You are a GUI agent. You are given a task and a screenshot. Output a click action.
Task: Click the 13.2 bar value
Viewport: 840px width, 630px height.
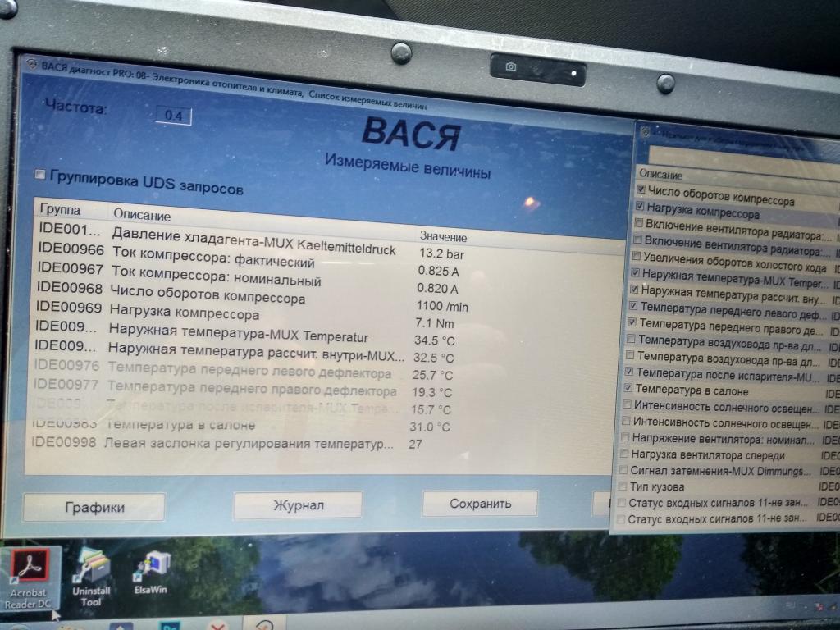[442, 254]
